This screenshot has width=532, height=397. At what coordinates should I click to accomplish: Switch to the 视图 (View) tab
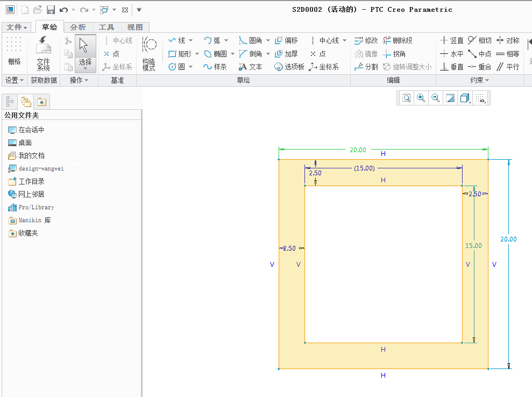(x=134, y=27)
